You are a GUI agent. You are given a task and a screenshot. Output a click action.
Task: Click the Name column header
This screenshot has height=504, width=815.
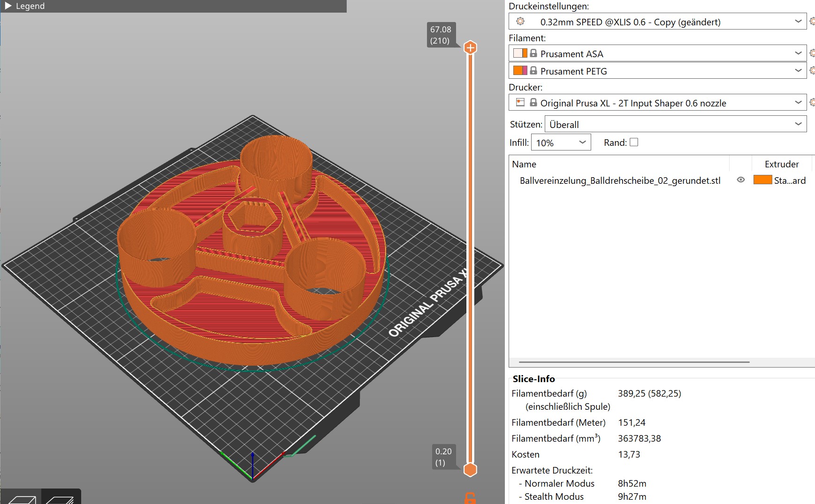click(524, 164)
